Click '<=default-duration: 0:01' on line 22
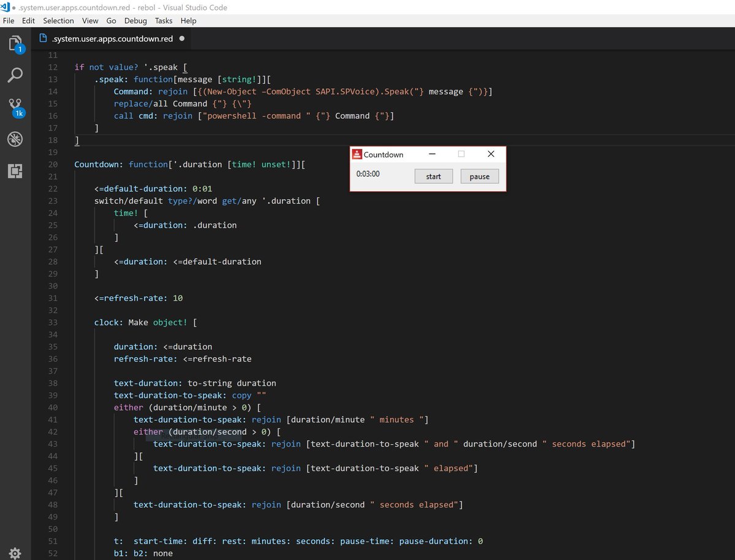Image resolution: width=735 pixels, height=560 pixels. pyautogui.click(x=153, y=189)
